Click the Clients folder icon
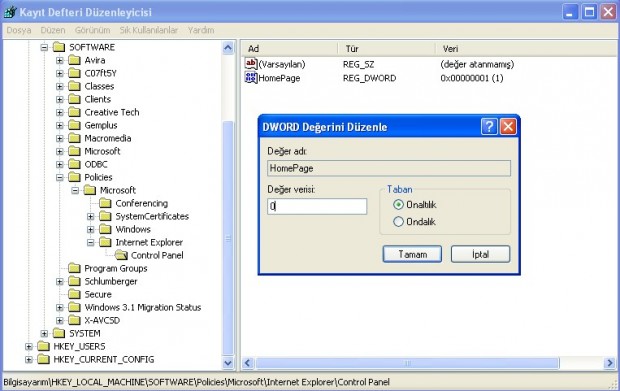The height and width of the screenshot is (391, 620). pos(74,99)
